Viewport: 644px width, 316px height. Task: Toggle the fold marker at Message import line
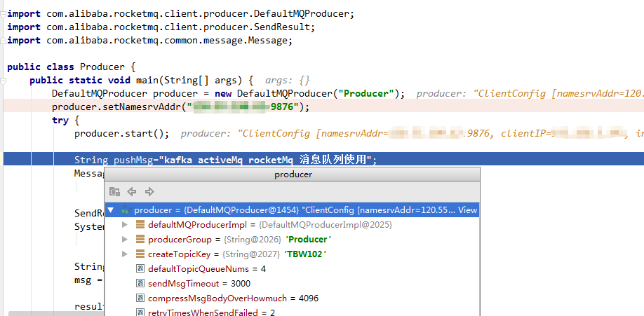click(4, 41)
